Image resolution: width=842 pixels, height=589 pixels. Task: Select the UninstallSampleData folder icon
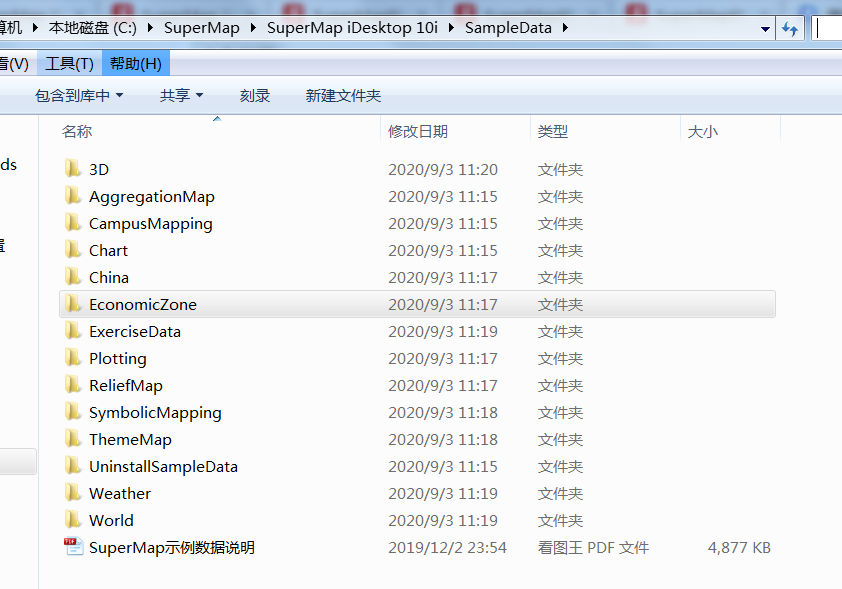tap(72, 466)
